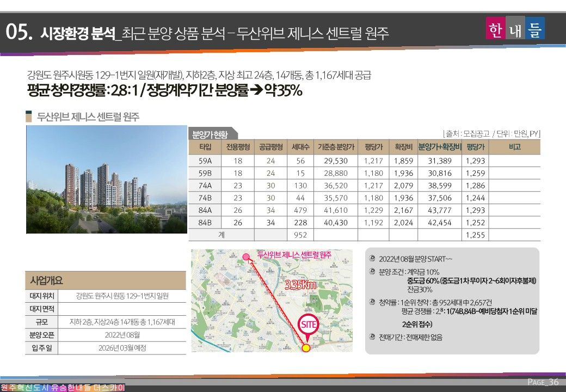Image resolution: width=566 pixels, height=392 pixels.
Task: Click the 31,389 total price cell
Action: coord(440,161)
